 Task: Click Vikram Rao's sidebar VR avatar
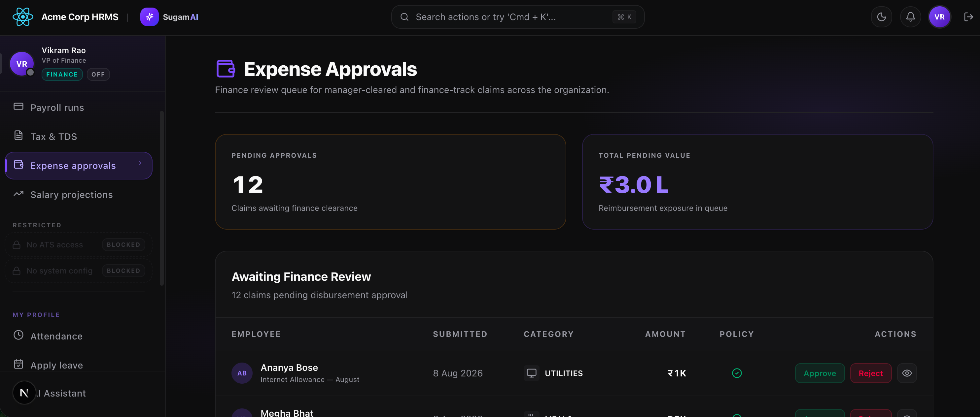click(22, 63)
